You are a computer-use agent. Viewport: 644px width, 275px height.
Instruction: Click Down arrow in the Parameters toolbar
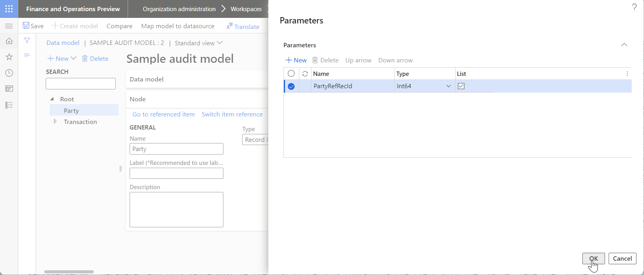(395, 60)
